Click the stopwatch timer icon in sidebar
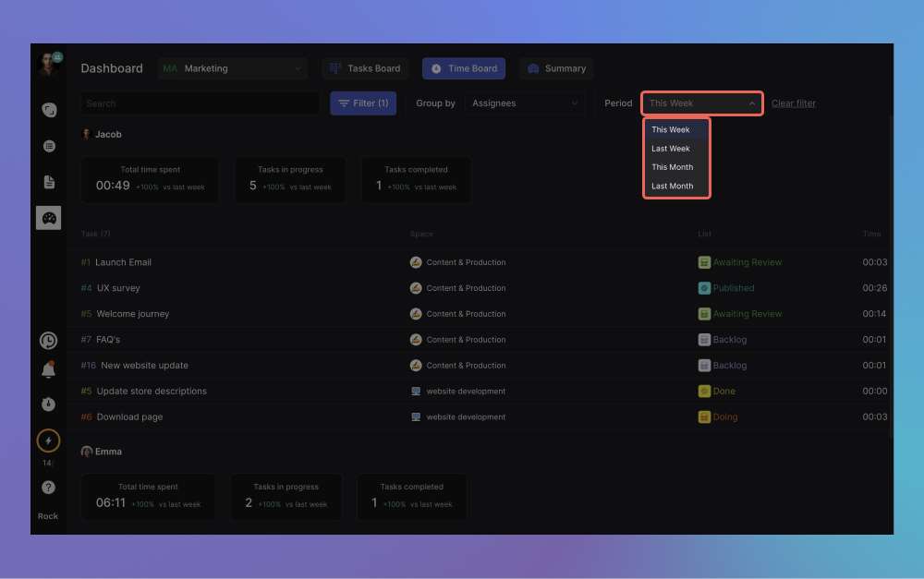The width and height of the screenshot is (924, 579). (48, 404)
